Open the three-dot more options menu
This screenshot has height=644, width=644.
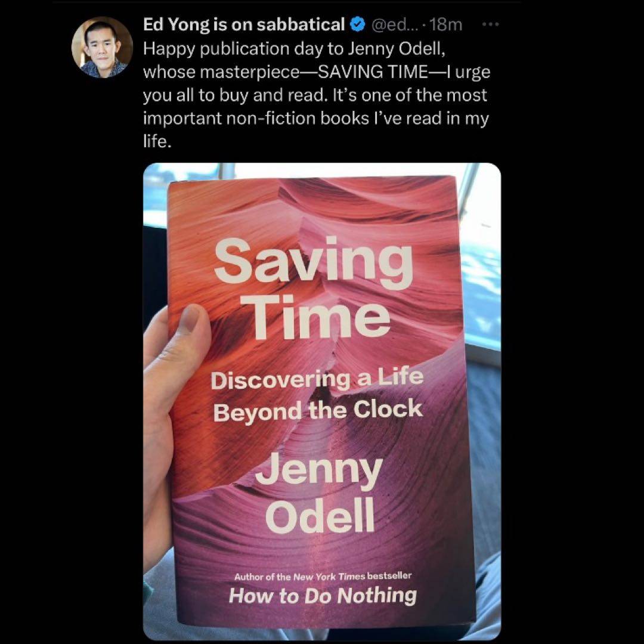point(490,24)
